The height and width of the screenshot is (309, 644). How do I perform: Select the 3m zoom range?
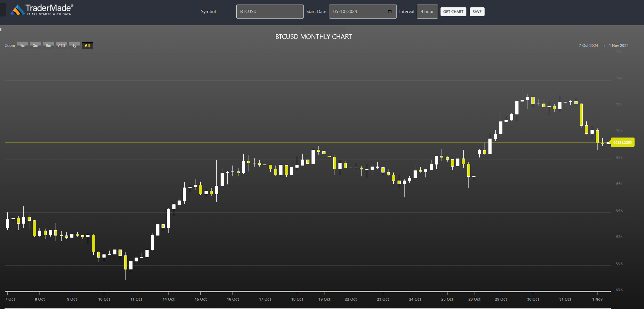[36, 45]
